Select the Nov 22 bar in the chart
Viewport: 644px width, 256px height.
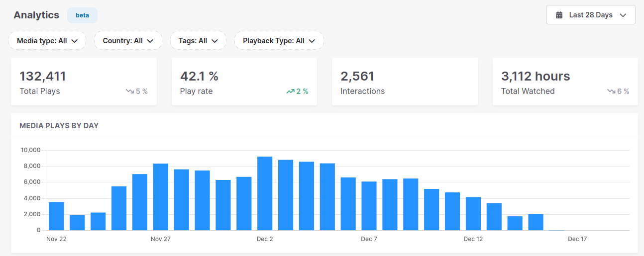click(x=56, y=216)
